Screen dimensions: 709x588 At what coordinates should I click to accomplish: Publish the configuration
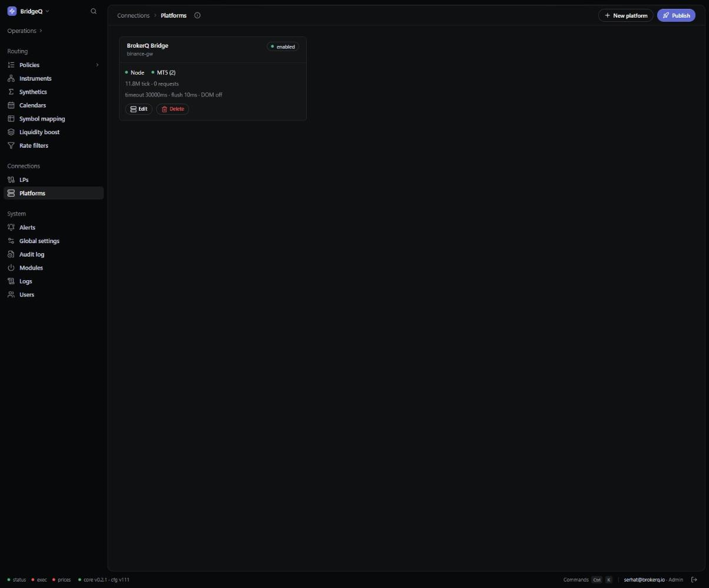[676, 15]
